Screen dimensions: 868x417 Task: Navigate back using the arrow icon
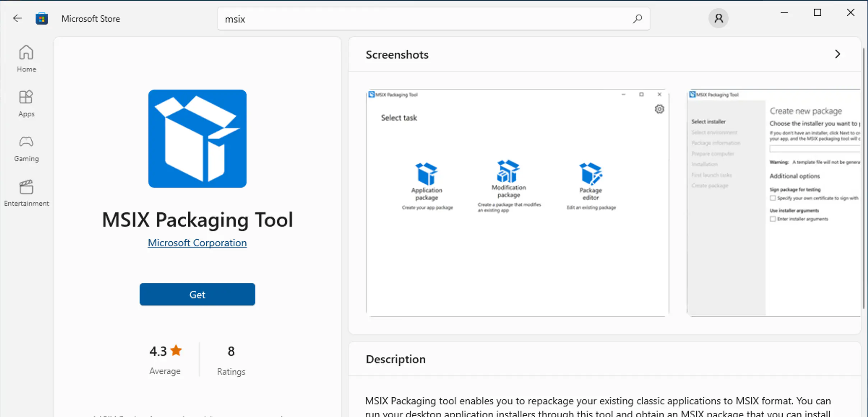click(x=17, y=18)
